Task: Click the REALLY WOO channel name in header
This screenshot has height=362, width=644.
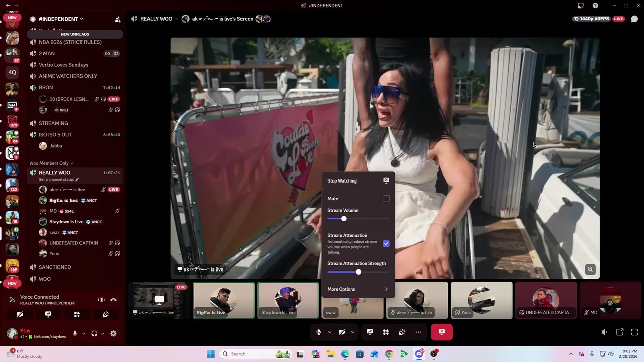Action: pyautogui.click(x=156, y=19)
